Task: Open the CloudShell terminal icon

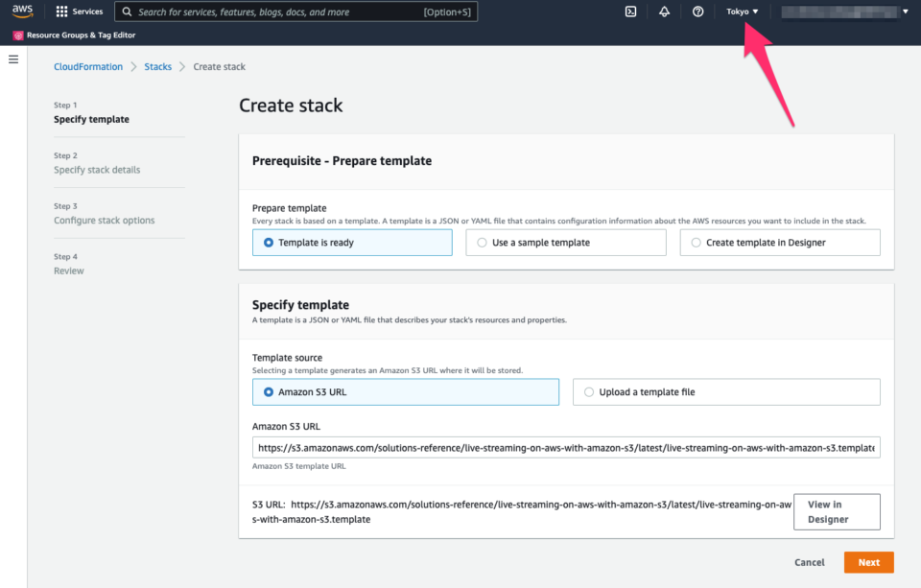Action: point(631,12)
